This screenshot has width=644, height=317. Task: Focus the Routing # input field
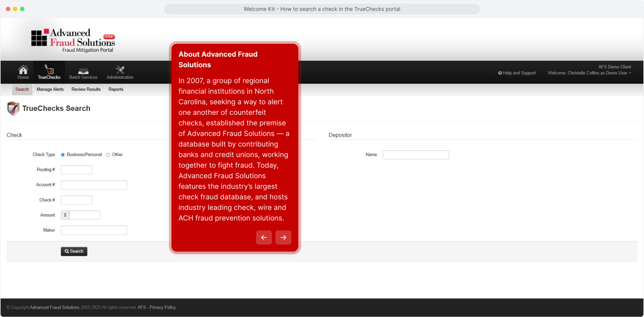click(76, 170)
